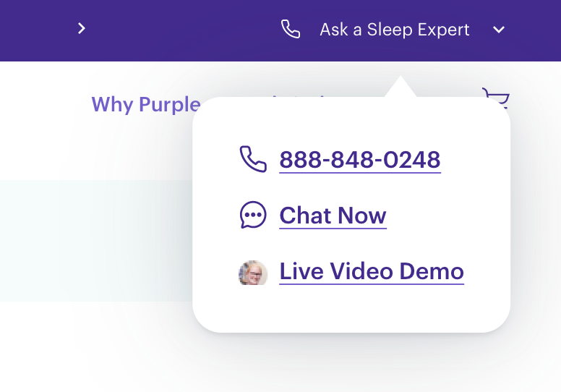Open the Live Video Demo link

click(372, 271)
